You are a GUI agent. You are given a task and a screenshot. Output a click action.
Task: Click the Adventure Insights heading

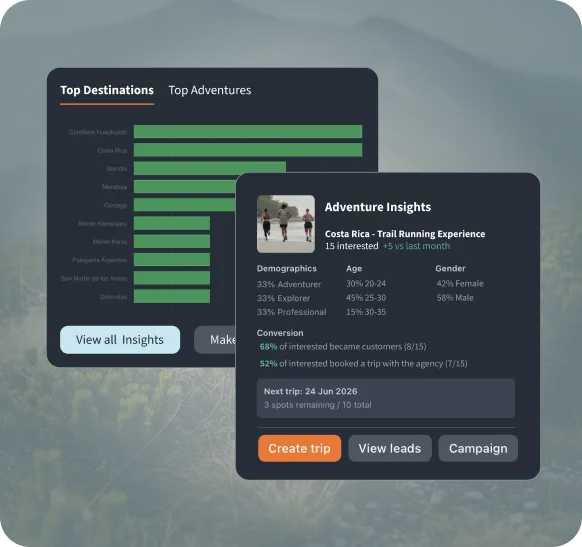point(378,207)
